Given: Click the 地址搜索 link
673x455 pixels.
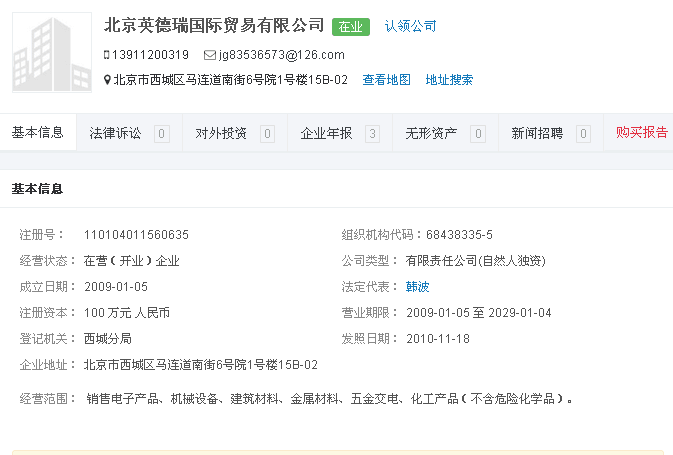Looking at the screenshot, I should coord(449,80).
